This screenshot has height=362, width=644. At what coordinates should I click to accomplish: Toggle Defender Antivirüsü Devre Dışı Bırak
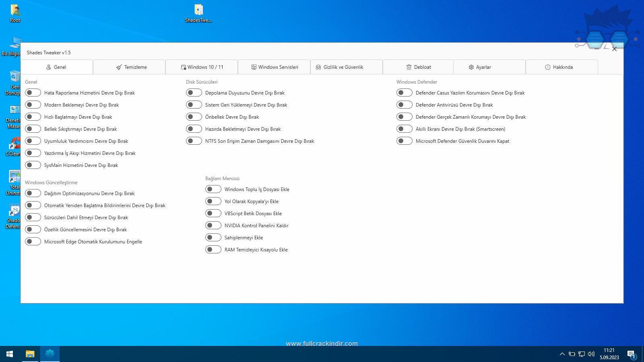tap(405, 105)
